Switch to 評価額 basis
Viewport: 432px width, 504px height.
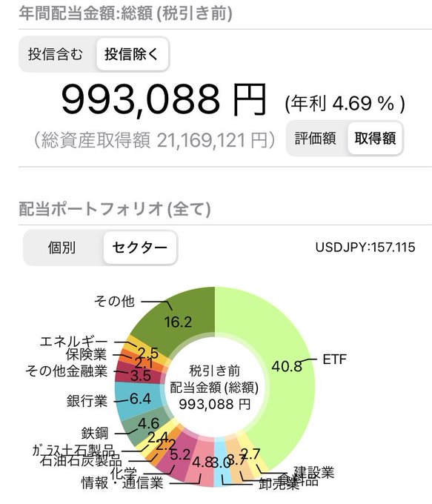316,138
